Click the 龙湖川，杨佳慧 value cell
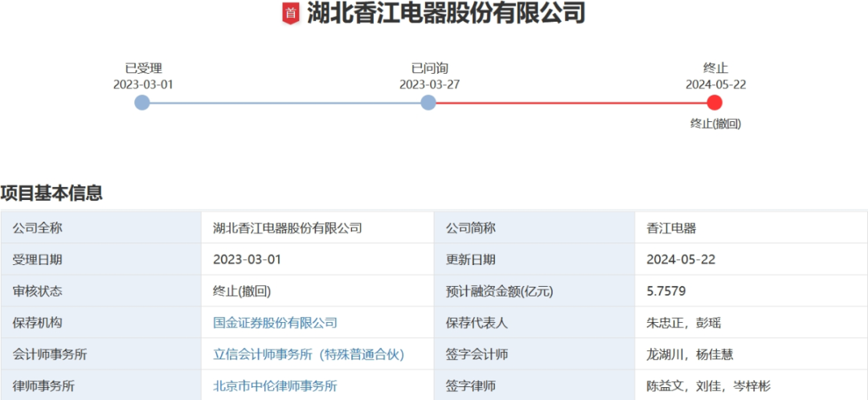This screenshot has width=868, height=400. [x=751, y=355]
